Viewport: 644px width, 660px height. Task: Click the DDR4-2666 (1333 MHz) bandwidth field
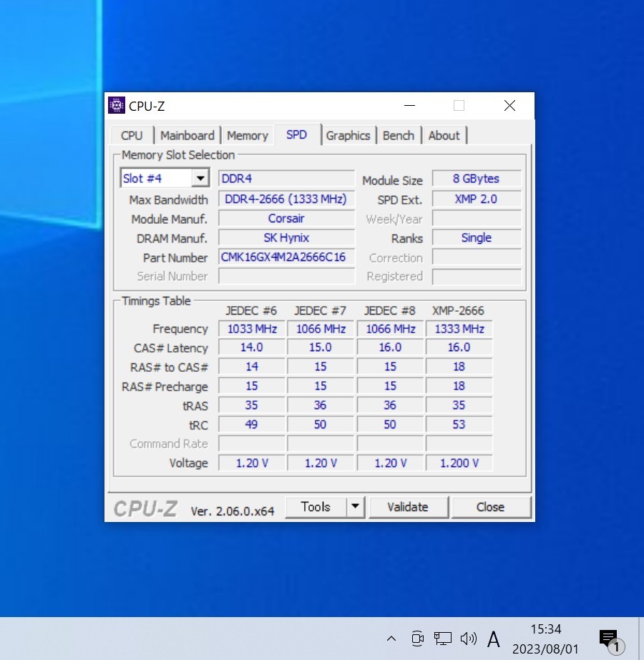click(x=286, y=199)
